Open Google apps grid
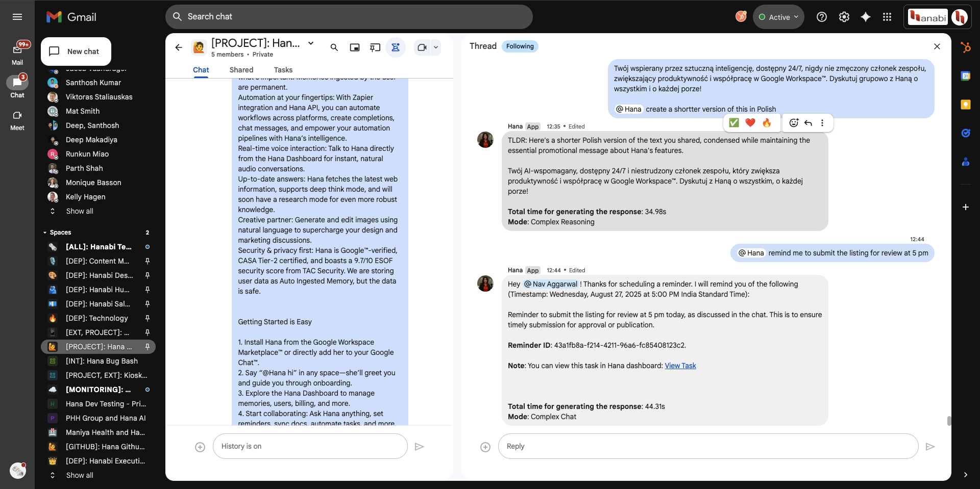 click(887, 17)
